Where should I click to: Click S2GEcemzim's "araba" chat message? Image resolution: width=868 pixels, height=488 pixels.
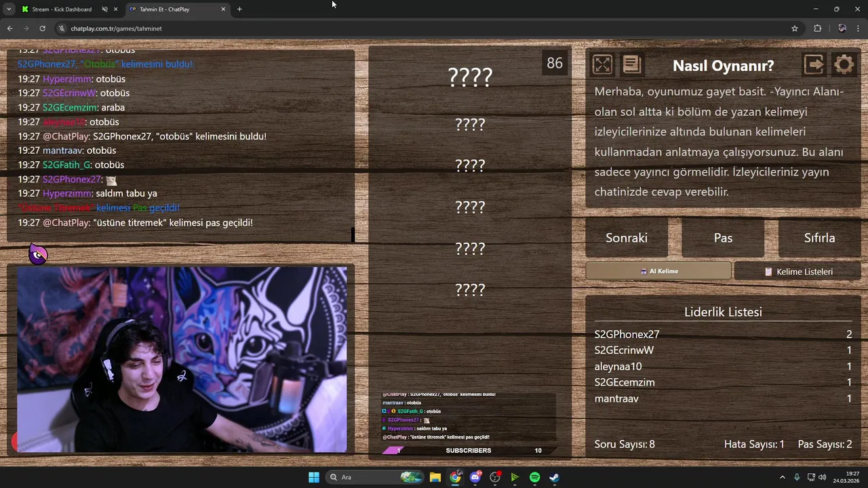pyautogui.click(x=71, y=107)
